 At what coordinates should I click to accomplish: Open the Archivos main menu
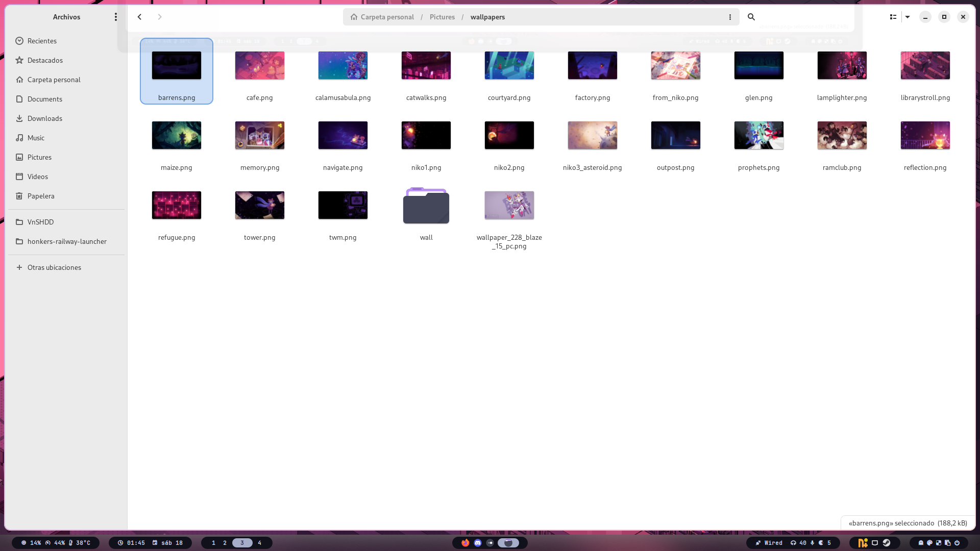(x=115, y=17)
